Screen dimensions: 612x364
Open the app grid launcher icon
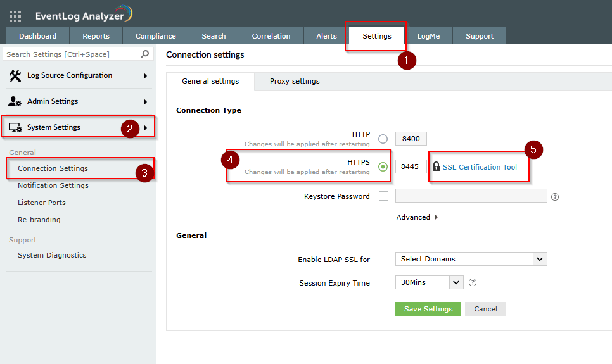click(15, 16)
